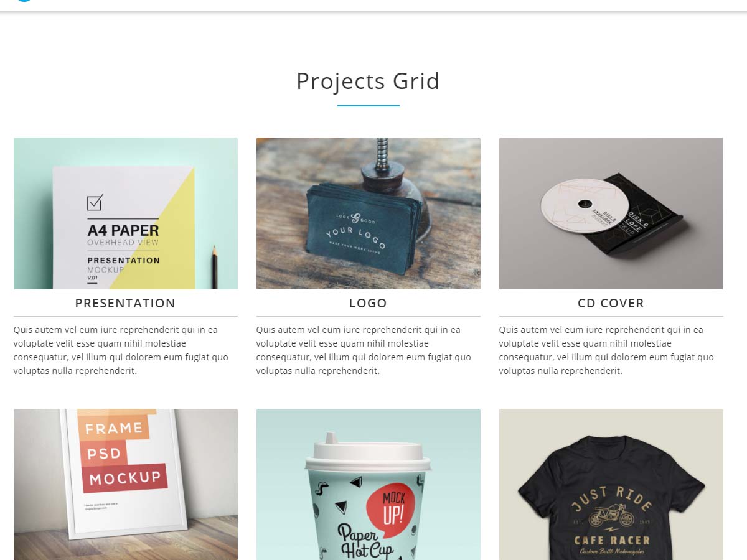Click the blue underline below Projects Grid
Viewport: 747px width, 560px height.
click(x=369, y=106)
